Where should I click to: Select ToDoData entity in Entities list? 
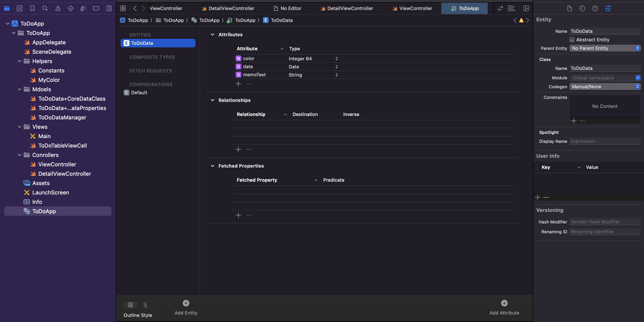pos(158,43)
